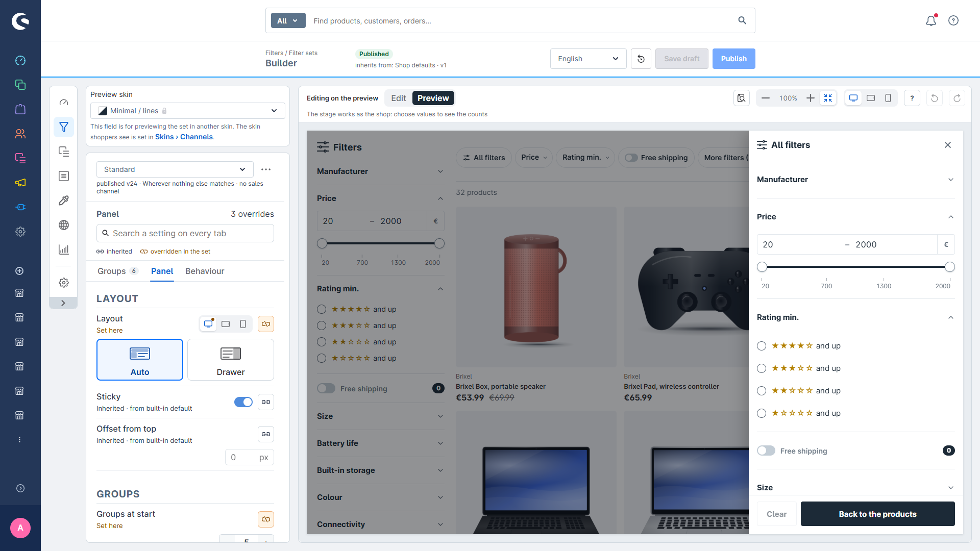Open the Minimal / lines skin dropdown

tap(188, 111)
